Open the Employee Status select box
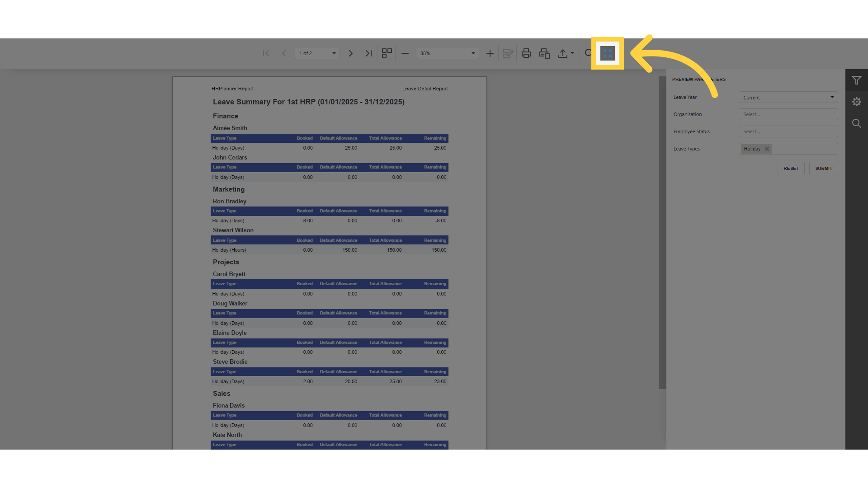 pyautogui.click(x=788, y=131)
